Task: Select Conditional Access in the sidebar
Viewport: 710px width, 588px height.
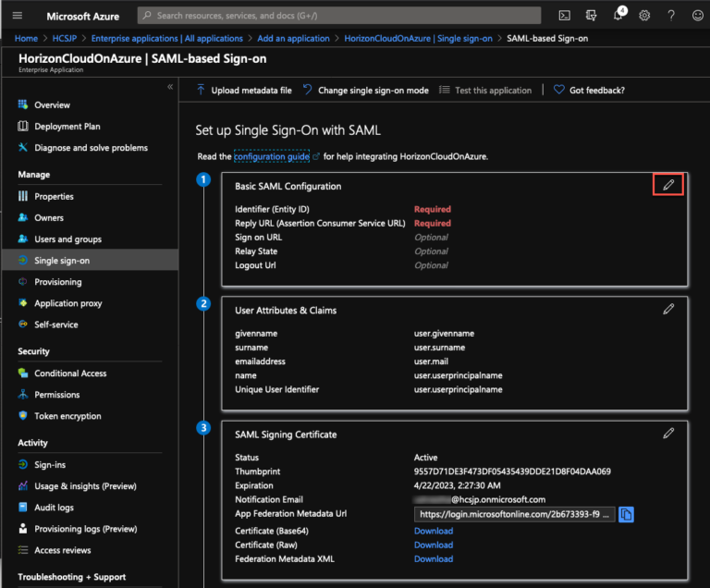Action: point(70,374)
